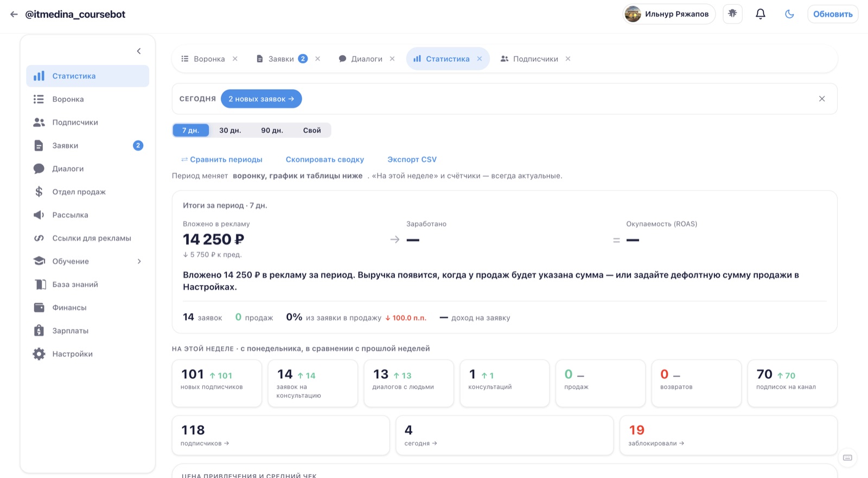Screen dimensions: 868x478
Task: Click the Диалоги chat bubble sidebar icon
Action: click(39, 169)
